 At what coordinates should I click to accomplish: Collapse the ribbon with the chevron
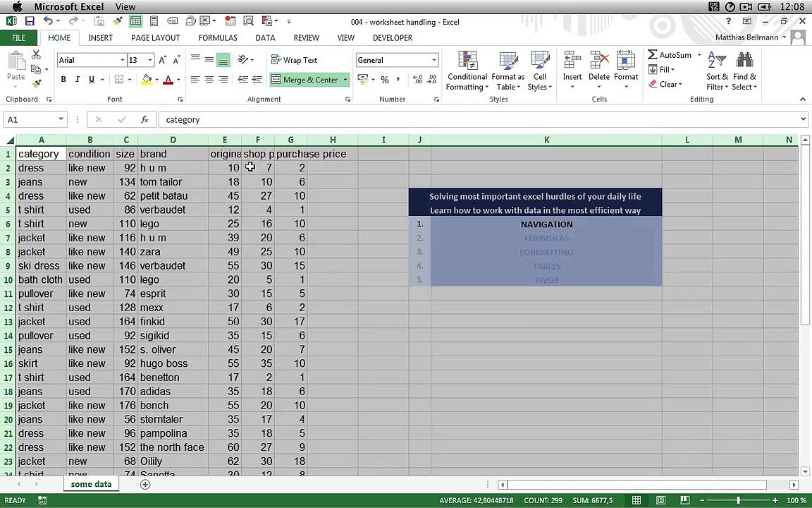(803, 99)
